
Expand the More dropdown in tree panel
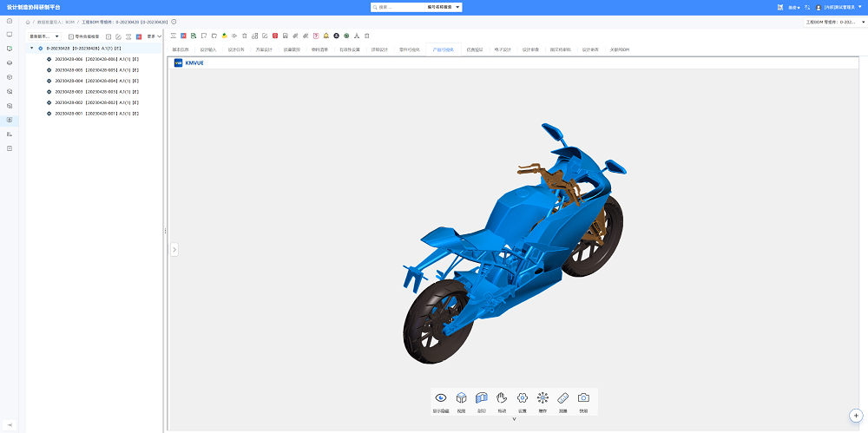coord(155,36)
